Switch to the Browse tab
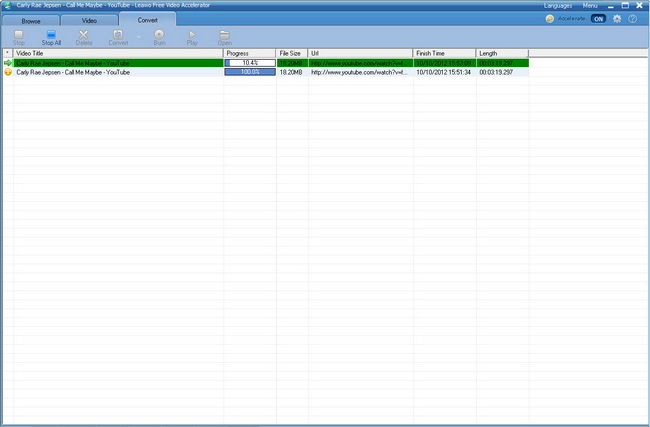Image resolution: width=650 pixels, height=427 pixels. coord(31,21)
